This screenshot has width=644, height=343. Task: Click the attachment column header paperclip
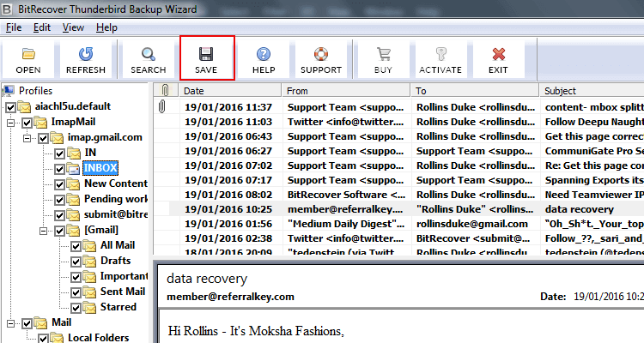pos(166,90)
